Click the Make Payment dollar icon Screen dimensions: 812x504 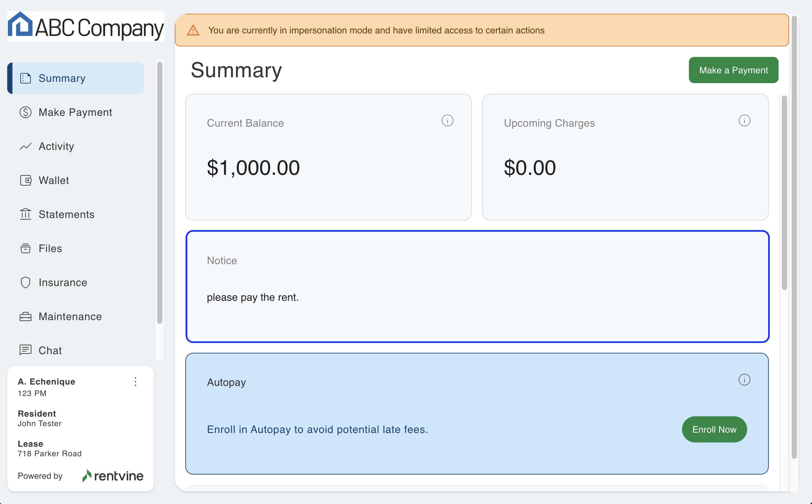[25, 112]
